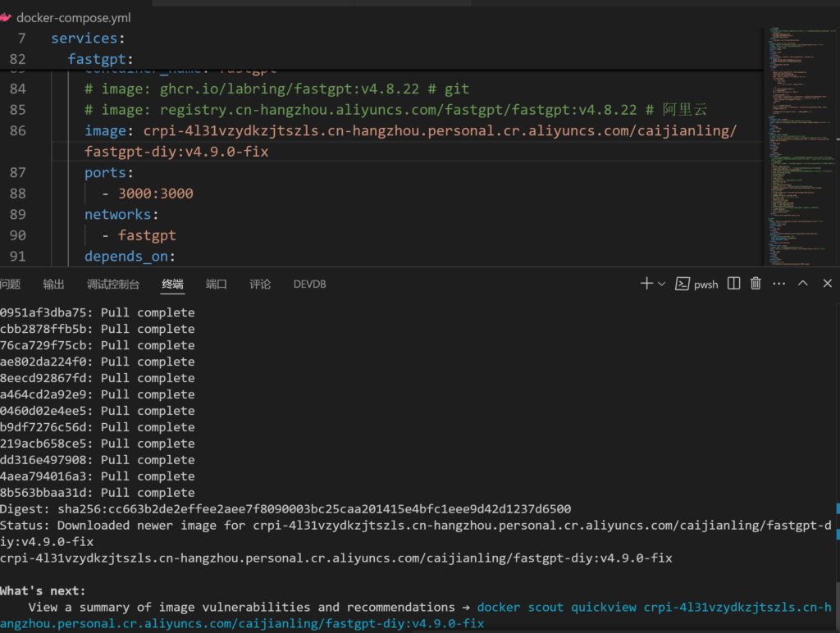Click the '76ca729f75cb: Pull complete' line

98,345
